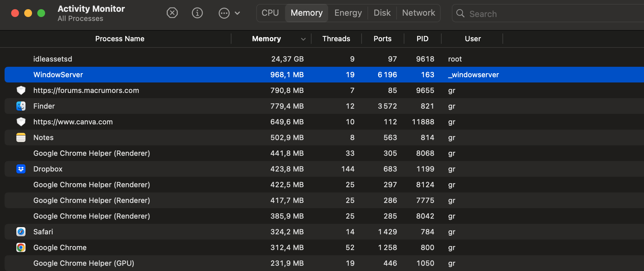Click the 779,4 MB memory value
Screen dimensions: 644x271
click(287, 106)
